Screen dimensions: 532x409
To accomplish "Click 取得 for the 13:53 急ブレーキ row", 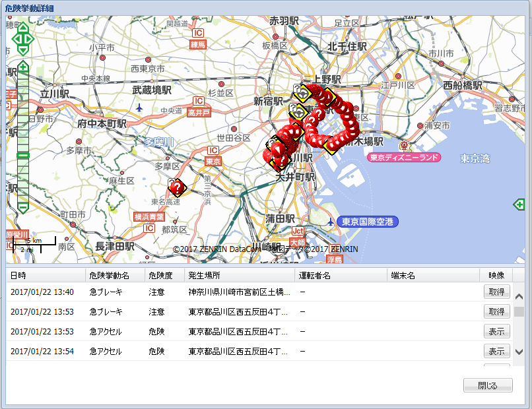I will pos(497,311).
